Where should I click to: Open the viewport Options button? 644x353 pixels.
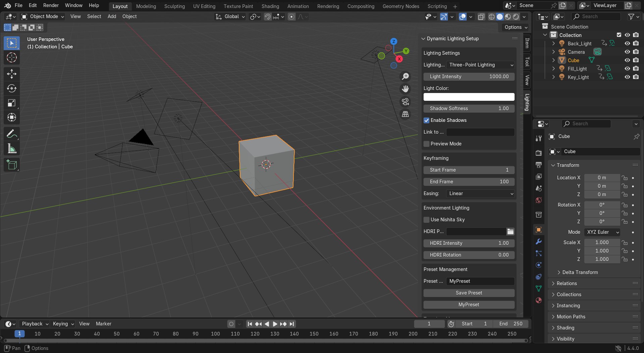(516, 27)
